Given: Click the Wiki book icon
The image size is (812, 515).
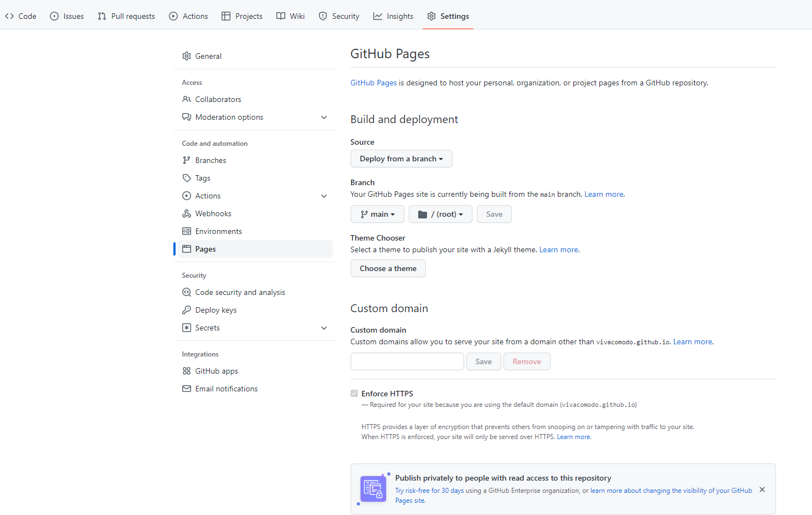Looking at the screenshot, I should [x=281, y=16].
